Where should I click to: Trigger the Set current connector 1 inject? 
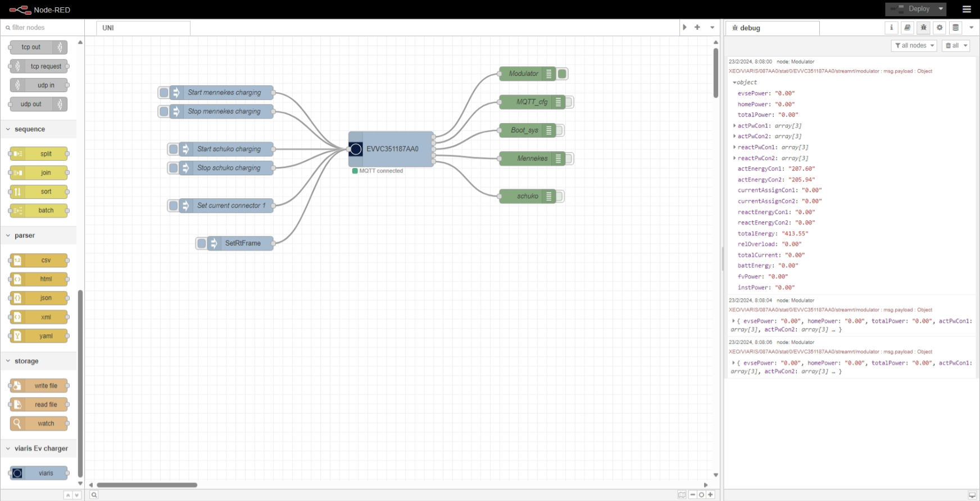tap(173, 206)
